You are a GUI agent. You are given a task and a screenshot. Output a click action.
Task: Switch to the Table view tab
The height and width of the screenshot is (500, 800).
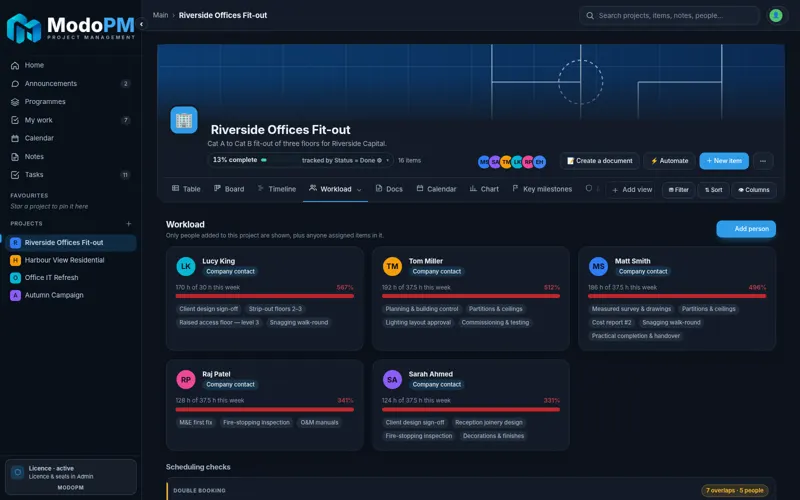coord(186,189)
